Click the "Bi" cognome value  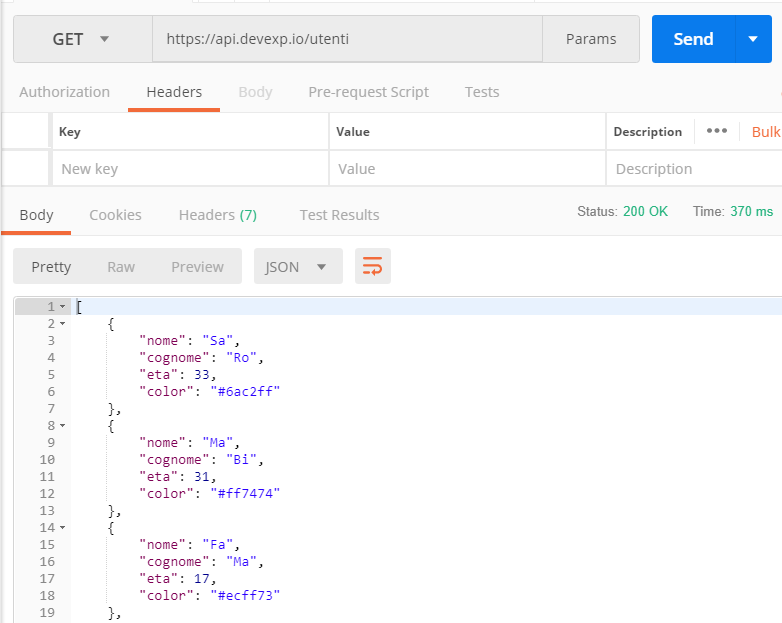pos(241,459)
